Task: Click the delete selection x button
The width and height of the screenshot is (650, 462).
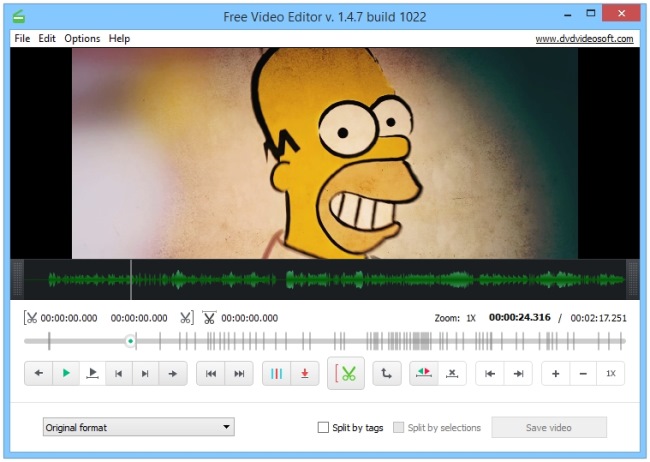Action: pyautogui.click(x=452, y=373)
